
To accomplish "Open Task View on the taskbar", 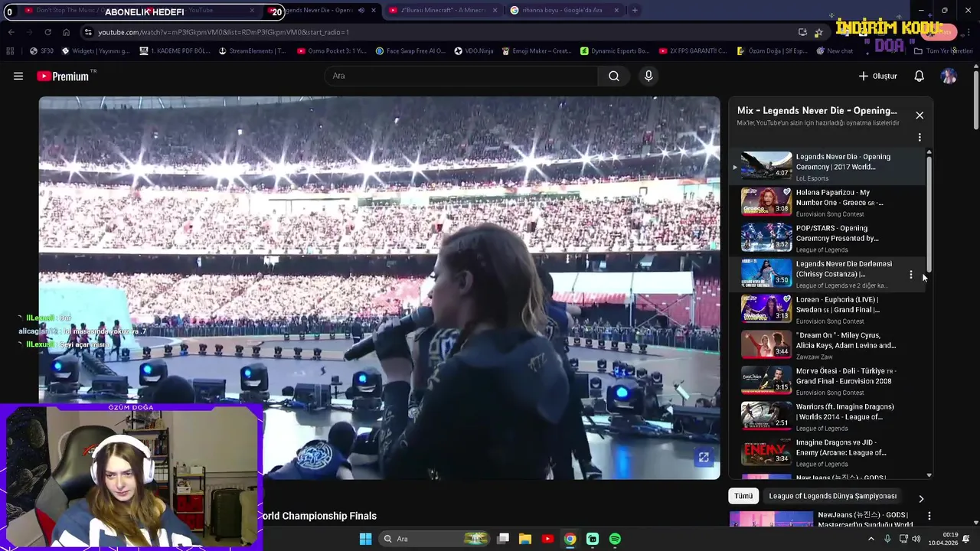I will 503,539.
